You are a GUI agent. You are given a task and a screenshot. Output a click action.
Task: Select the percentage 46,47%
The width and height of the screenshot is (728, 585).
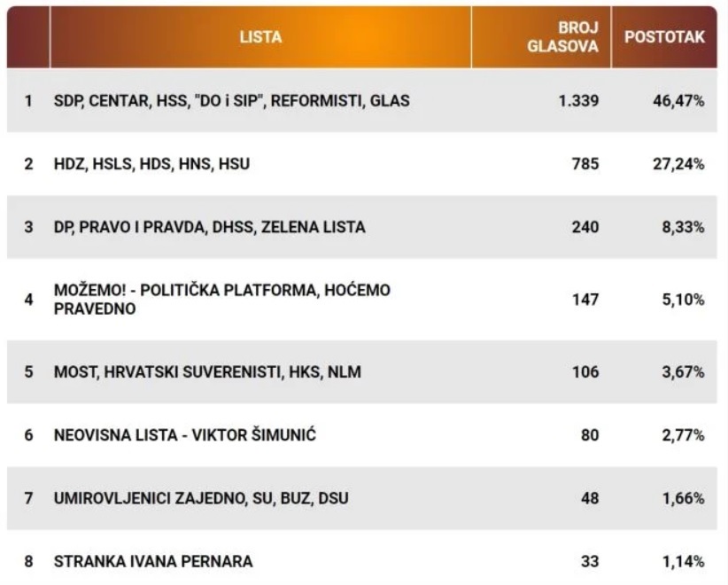click(x=678, y=101)
